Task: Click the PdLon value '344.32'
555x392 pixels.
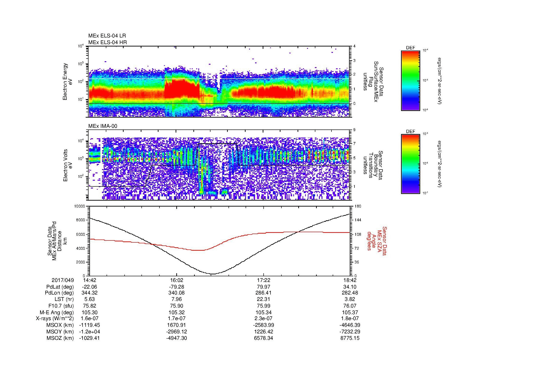Action: click(89, 293)
